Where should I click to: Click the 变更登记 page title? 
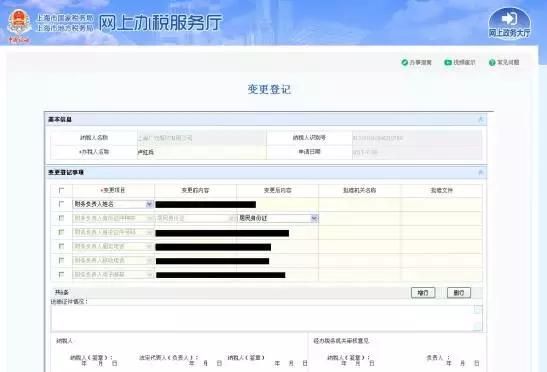click(x=269, y=89)
